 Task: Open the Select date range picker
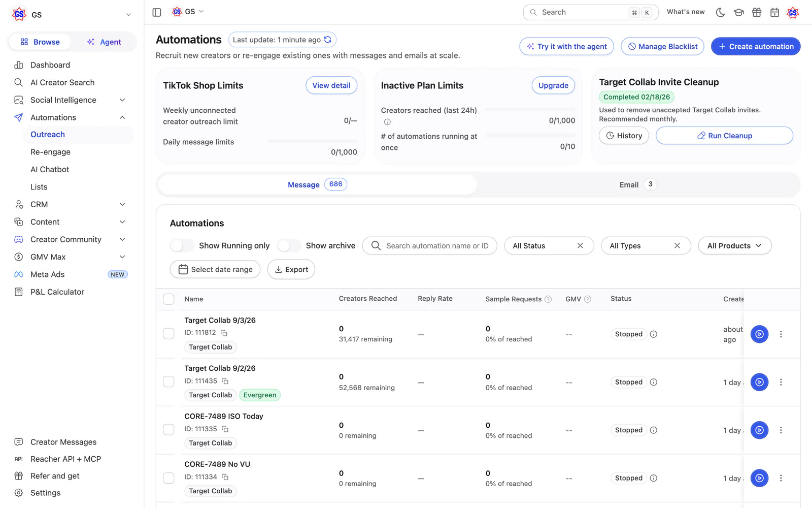(x=215, y=269)
